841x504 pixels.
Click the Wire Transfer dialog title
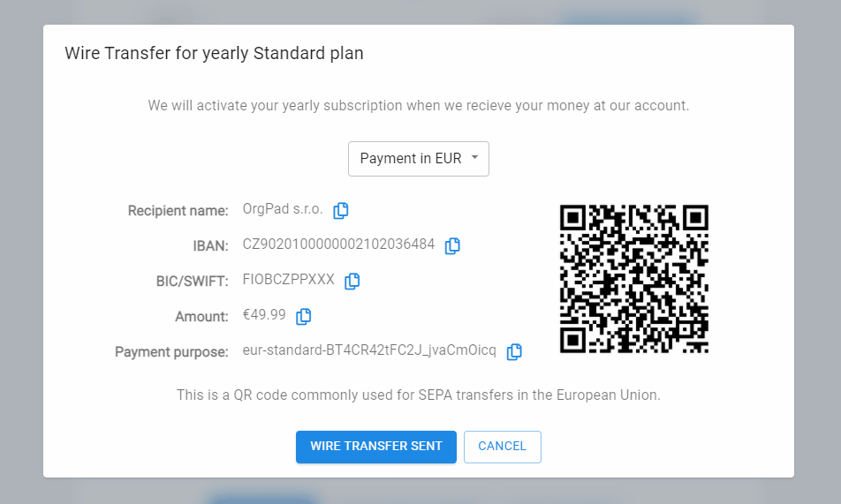click(x=214, y=53)
